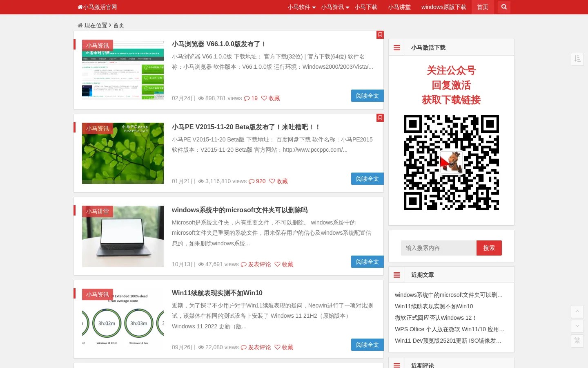Select the 首页 menu item

[x=483, y=7]
